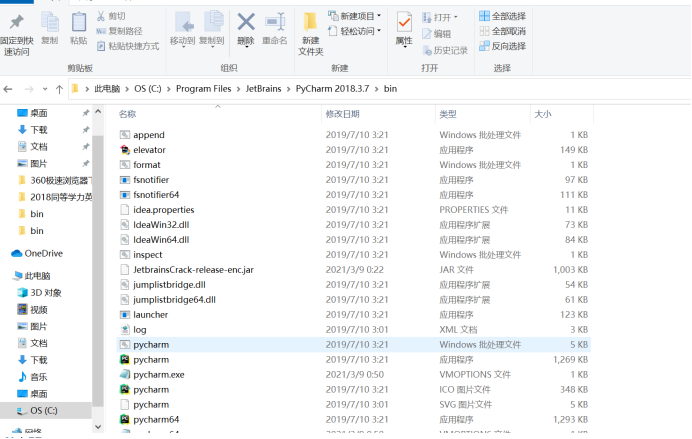Sort by the Name column header
Screen dimensions: 692x439
(128, 114)
